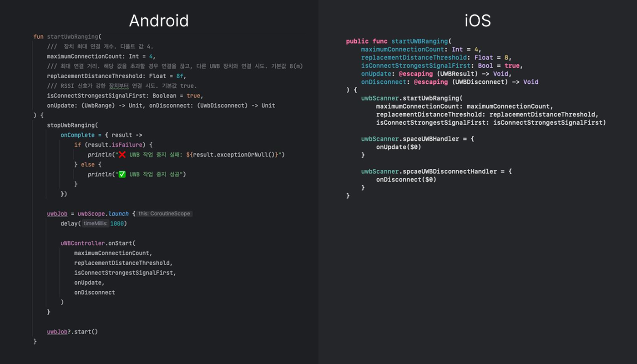
Task: Click the "1000" delay value
Action: pyautogui.click(x=116, y=223)
